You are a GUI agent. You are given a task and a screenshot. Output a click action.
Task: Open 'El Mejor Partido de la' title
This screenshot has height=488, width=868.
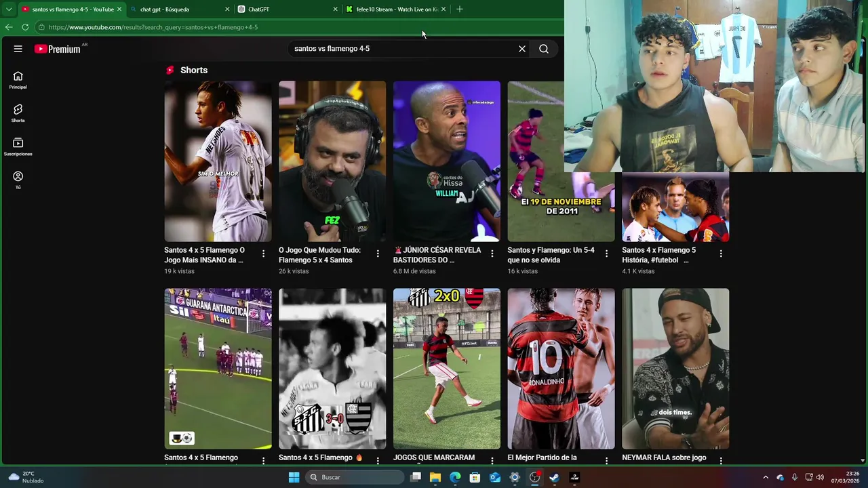point(542,457)
